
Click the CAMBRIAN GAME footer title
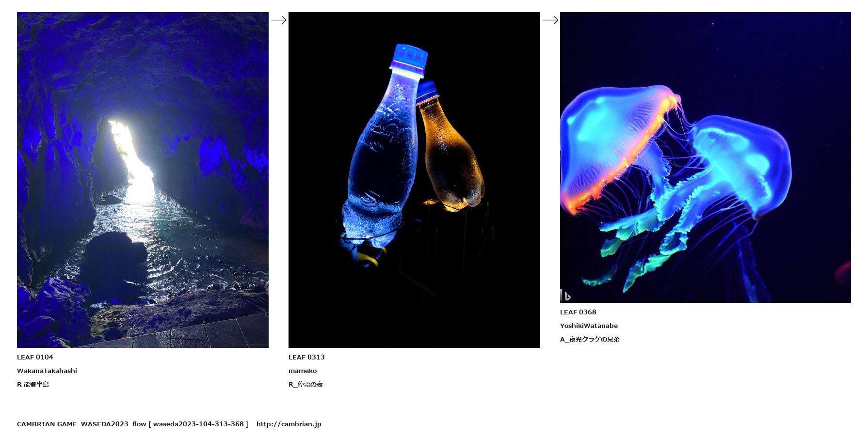click(x=47, y=424)
